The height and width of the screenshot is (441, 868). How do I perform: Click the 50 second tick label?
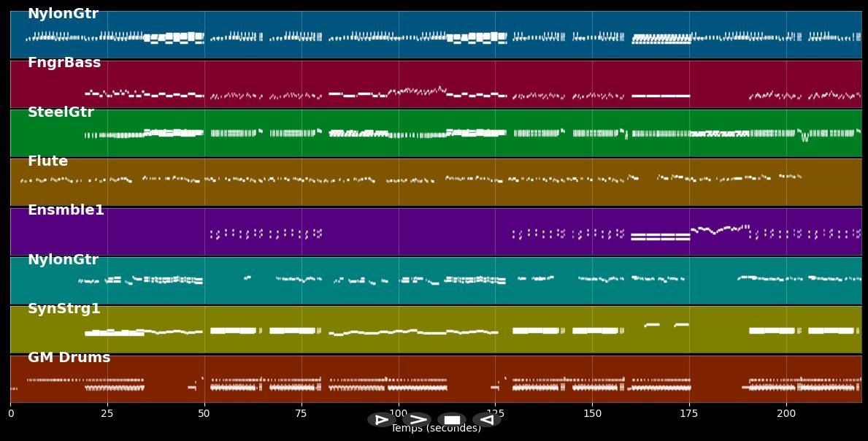click(204, 414)
